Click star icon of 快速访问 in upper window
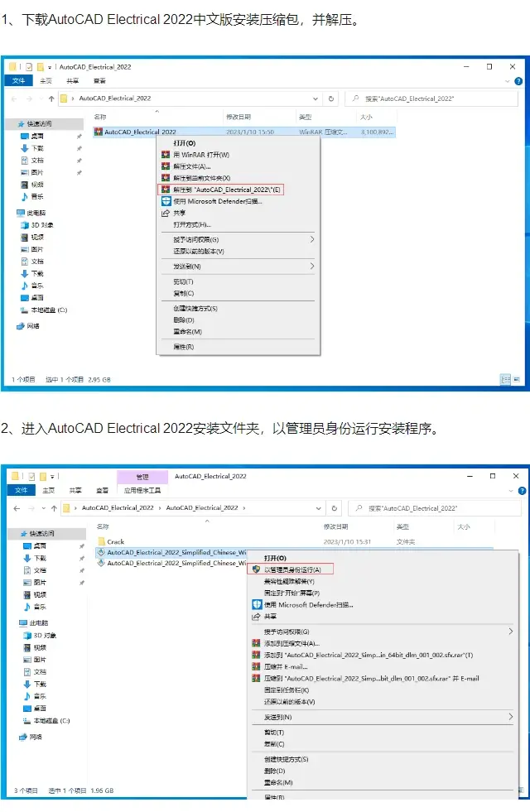The image size is (530, 812). click(21, 124)
